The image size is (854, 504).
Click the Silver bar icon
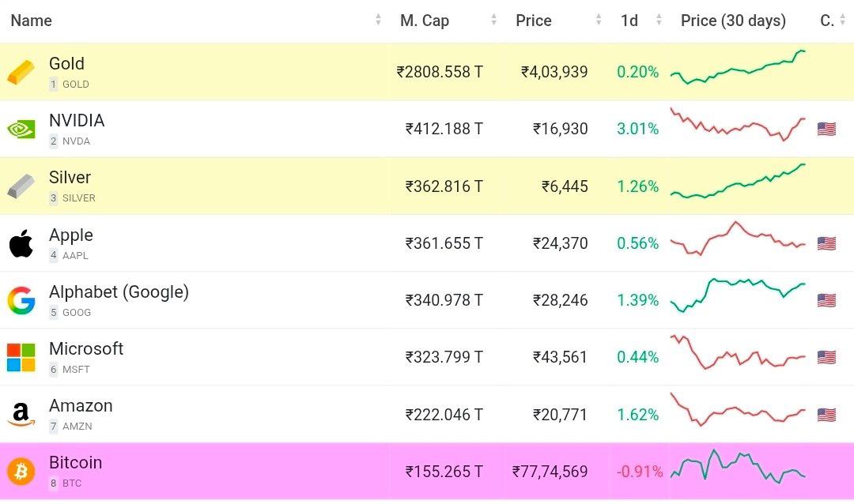point(21,186)
